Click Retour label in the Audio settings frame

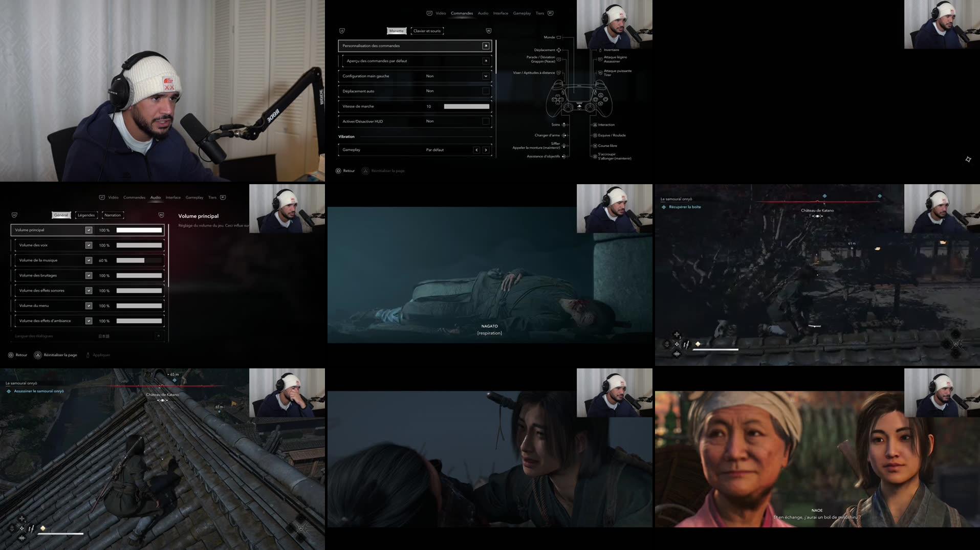pyautogui.click(x=21, y=355)
